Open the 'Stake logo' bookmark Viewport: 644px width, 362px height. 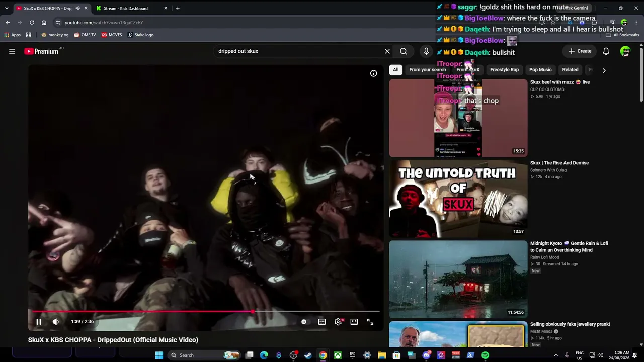[x=140, y=35]
